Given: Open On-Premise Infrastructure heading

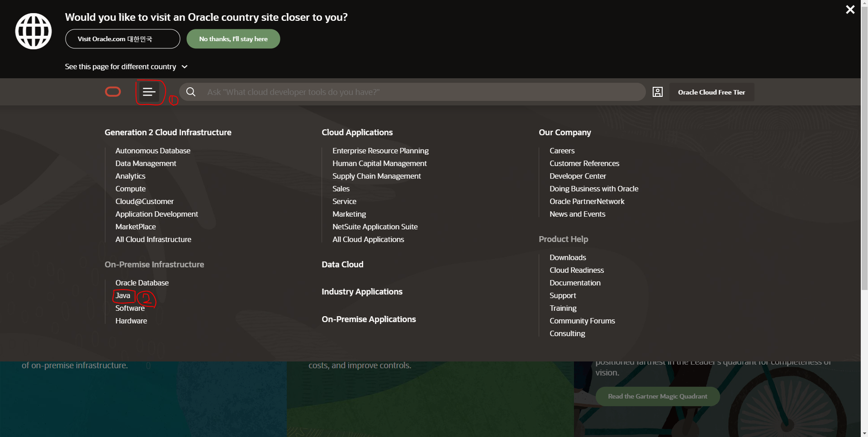Looking at the screenshot, I should click(154, 264).
